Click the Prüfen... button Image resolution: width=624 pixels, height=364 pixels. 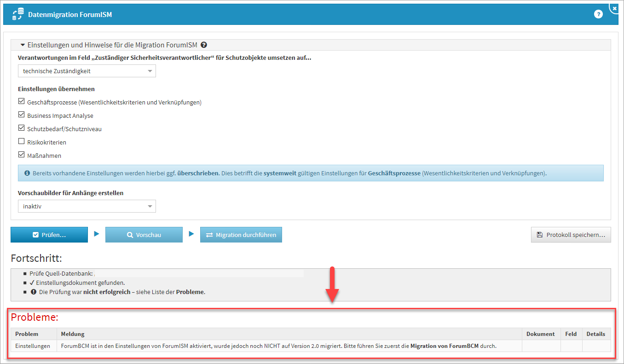click(49, 235)
